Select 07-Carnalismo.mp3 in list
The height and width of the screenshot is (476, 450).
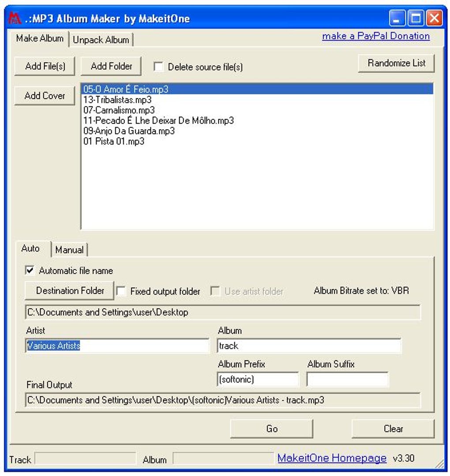point(257,110)
